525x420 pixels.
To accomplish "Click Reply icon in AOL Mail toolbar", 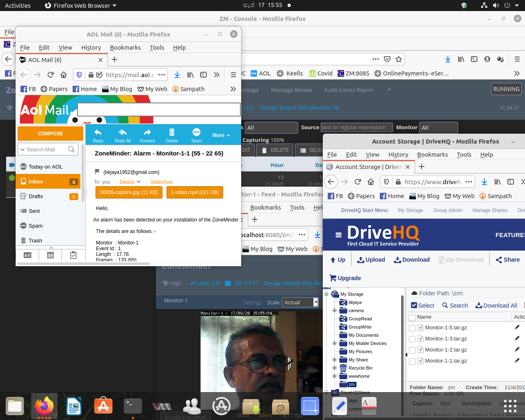I will pyautogui.click(x=98, y=135).
